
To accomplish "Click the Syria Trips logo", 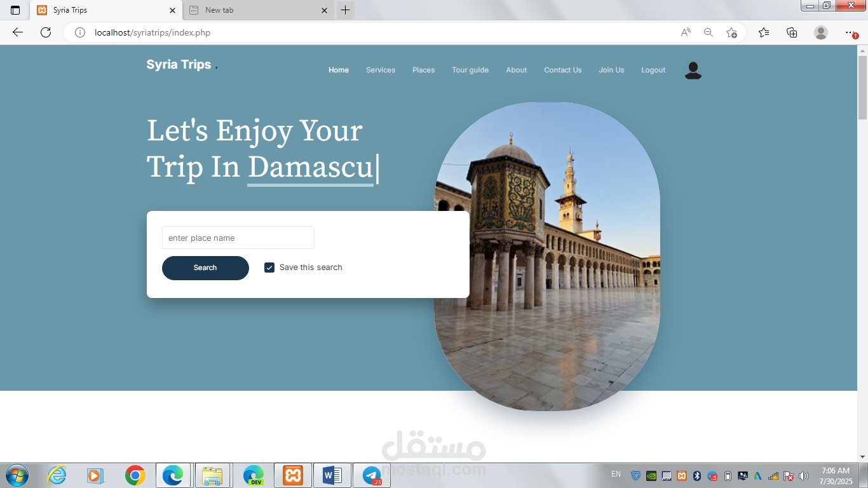I will pyautogui.click(x=182, y=64).
